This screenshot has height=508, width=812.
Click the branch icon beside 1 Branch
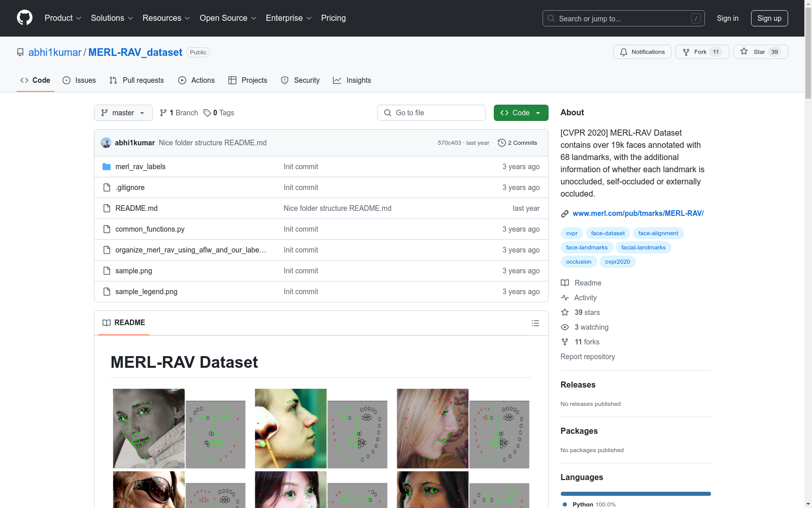click(x=163, y=113)
